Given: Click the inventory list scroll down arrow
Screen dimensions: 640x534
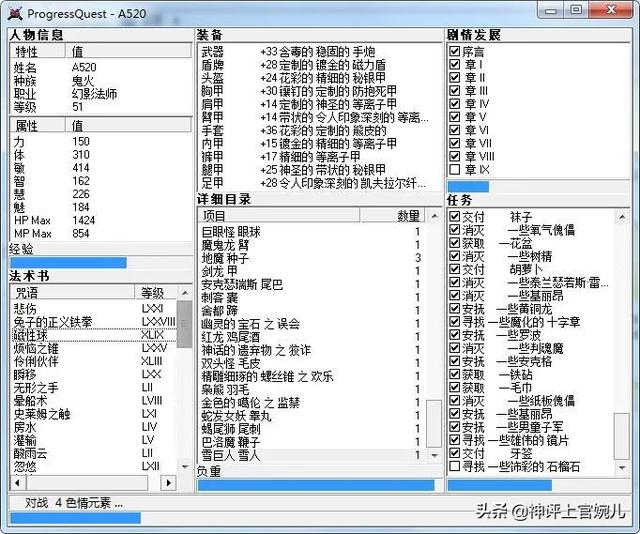Looking at the screenshot, I should click(x=434, y=455).
